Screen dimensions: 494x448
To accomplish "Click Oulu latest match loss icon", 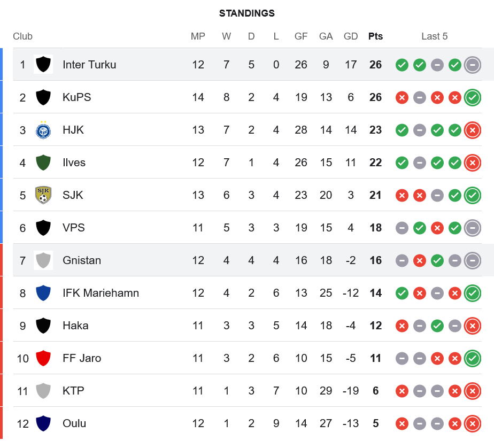I will [x=472, y=423].
